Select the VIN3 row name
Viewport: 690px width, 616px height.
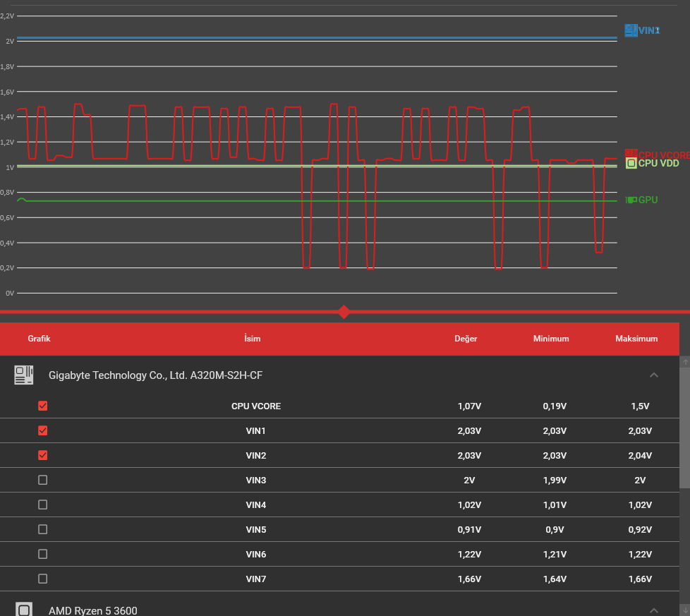point(255,480)
